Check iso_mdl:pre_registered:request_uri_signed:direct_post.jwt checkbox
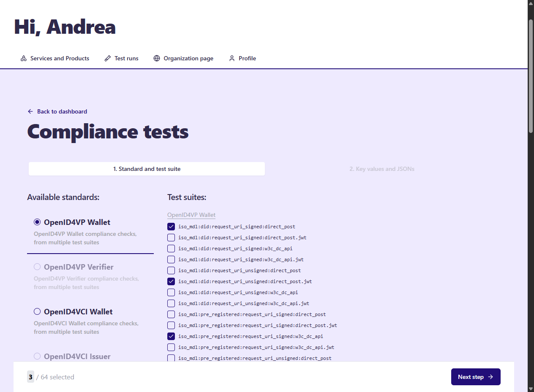This screenshot has height=392, width=534. click(x=171, y=325)
